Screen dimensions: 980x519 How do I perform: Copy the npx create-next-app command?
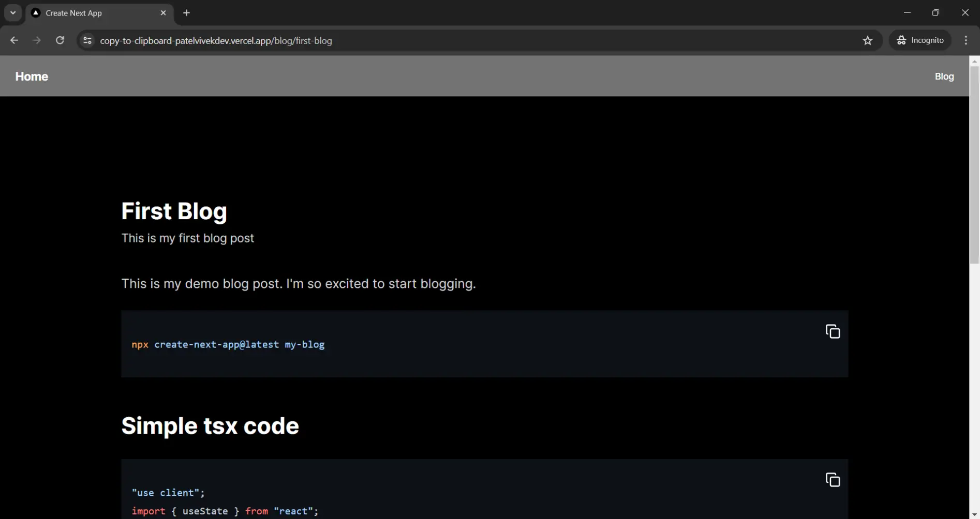coord(833,331)
